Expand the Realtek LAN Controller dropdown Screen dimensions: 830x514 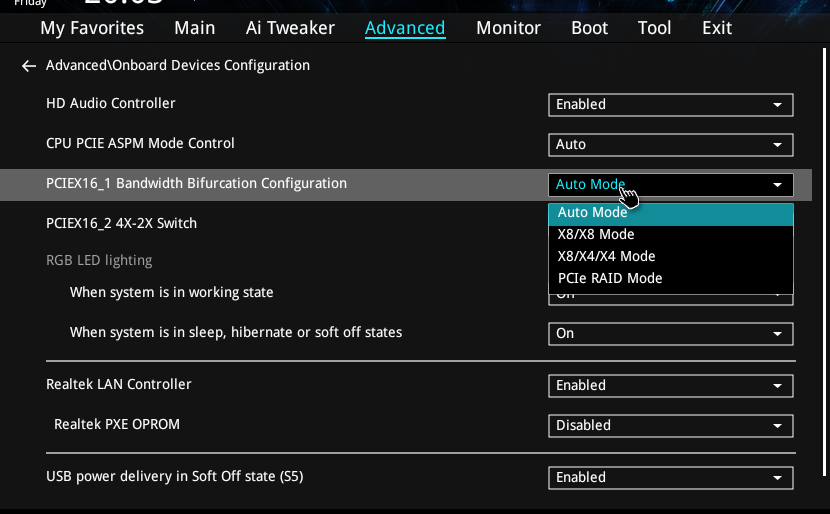(x=670, y=385)
